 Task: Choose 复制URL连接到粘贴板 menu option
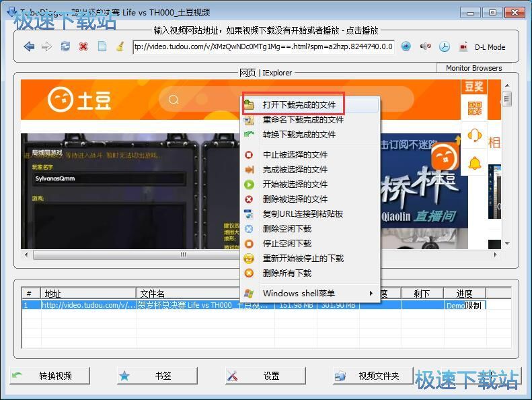(303, 213)
